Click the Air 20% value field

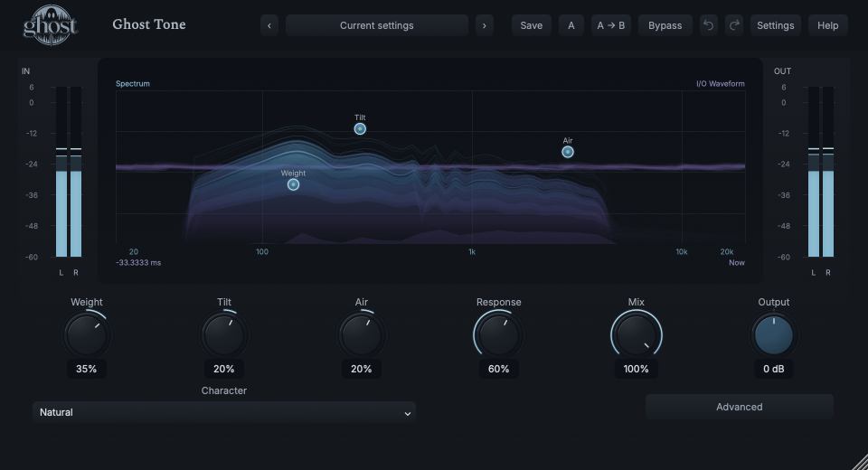361,369
